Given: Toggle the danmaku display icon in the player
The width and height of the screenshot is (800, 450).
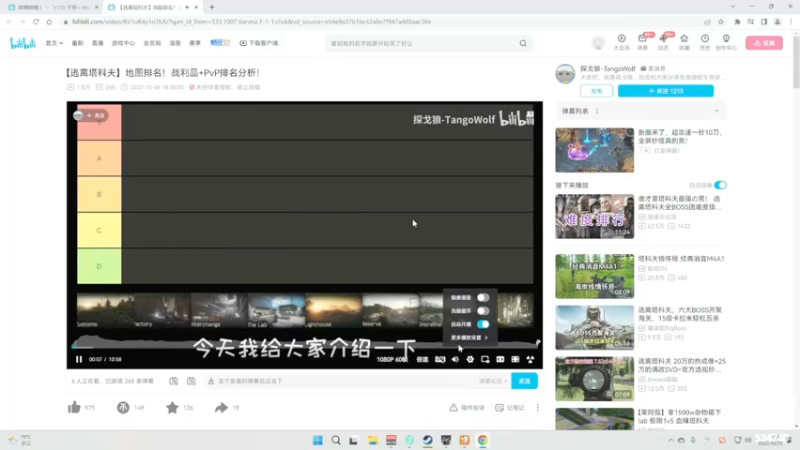Looking at the screenshot, I should point(440,359).
